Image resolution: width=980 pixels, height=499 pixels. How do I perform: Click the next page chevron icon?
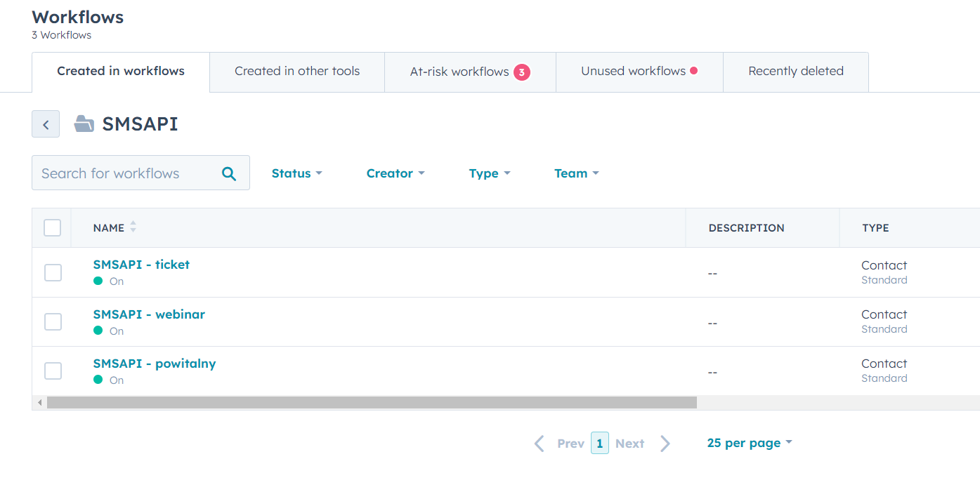point(665,444)
